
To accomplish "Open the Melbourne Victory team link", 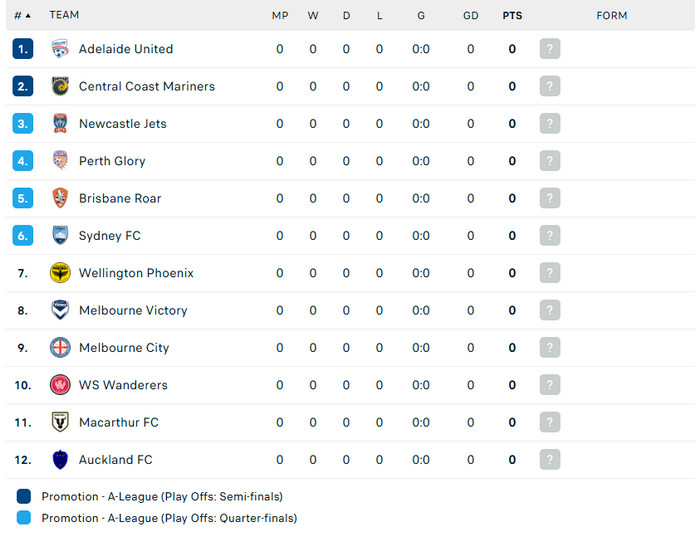I will 133,311.
